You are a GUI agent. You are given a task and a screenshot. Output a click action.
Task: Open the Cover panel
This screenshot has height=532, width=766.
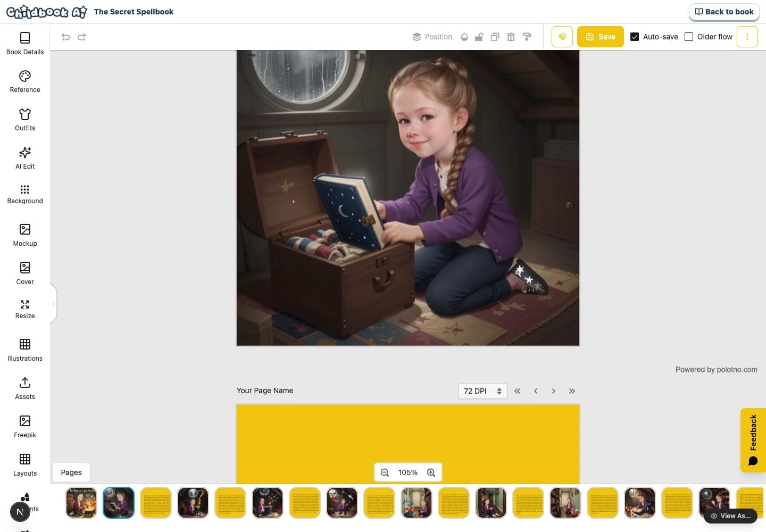click(x=25, y=273)
